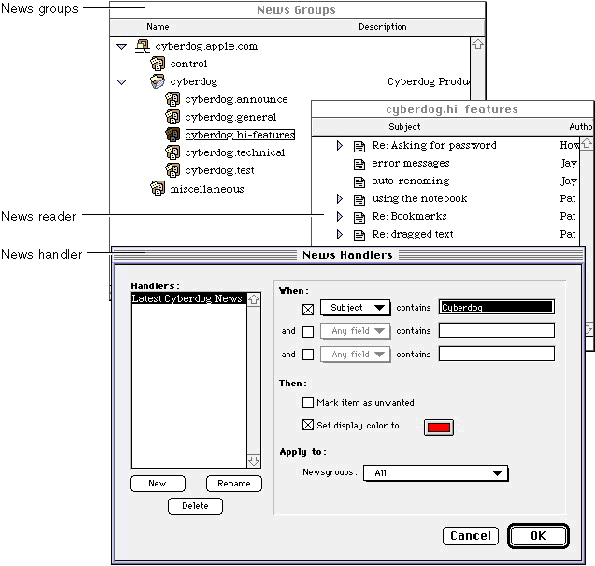Click the up arrow of News Groups scrollbar
This screenshot has width=595, height=566.
(x=478, y=44)
